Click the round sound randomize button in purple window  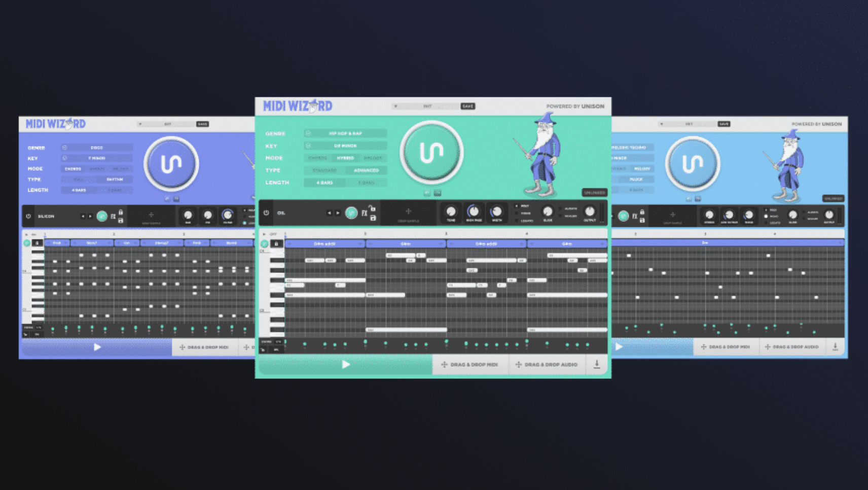coord(102,216)
